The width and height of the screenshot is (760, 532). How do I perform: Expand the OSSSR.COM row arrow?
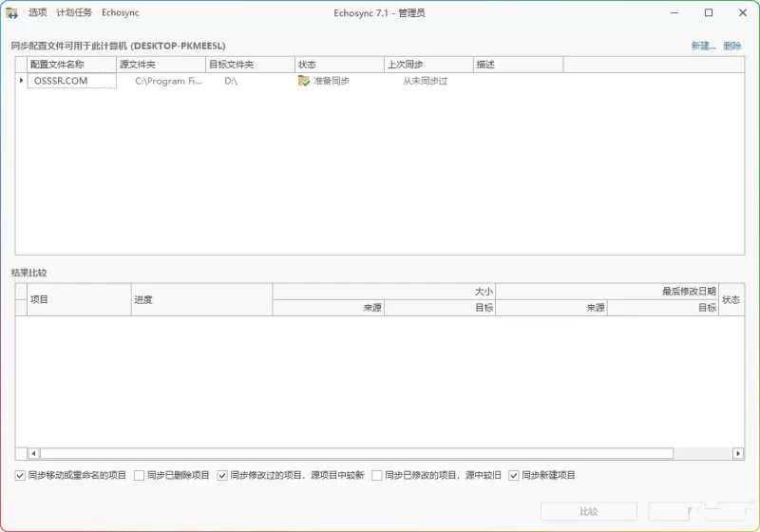click(21, 81)
